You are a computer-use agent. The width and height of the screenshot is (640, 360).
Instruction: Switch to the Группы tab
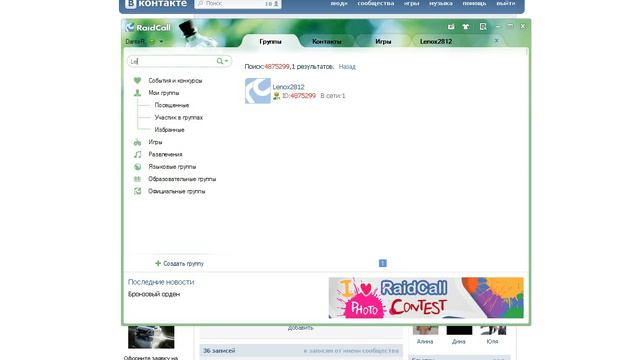[270, 41]
